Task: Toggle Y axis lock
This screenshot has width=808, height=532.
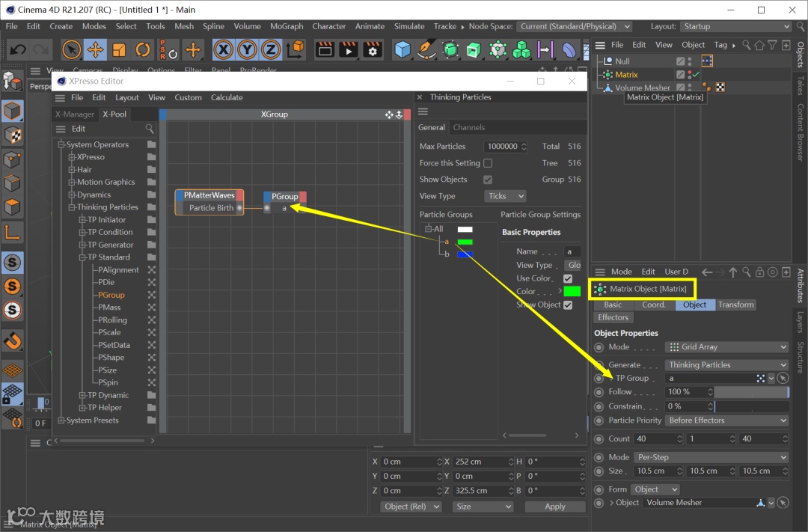Action: coord(248,50)
